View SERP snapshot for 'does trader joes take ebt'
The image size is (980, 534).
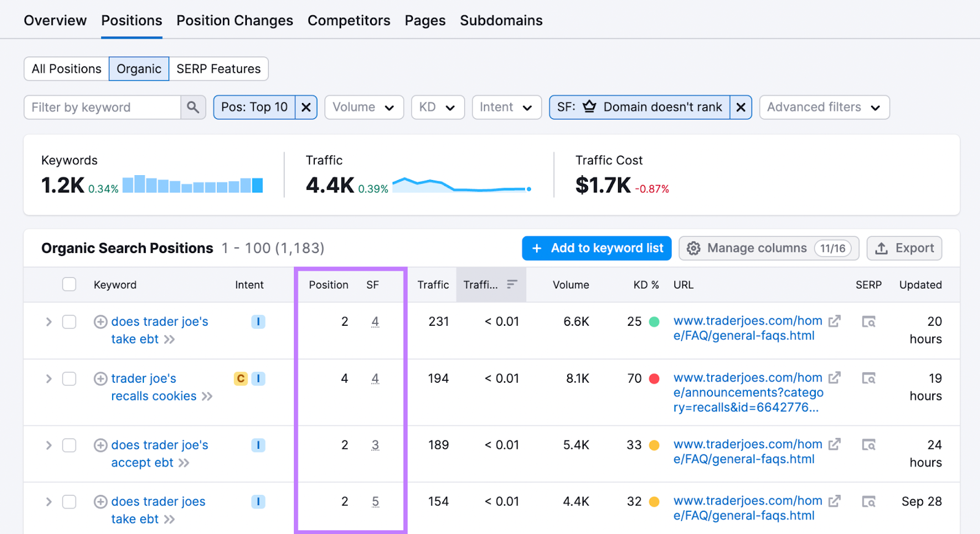[869, 502]
